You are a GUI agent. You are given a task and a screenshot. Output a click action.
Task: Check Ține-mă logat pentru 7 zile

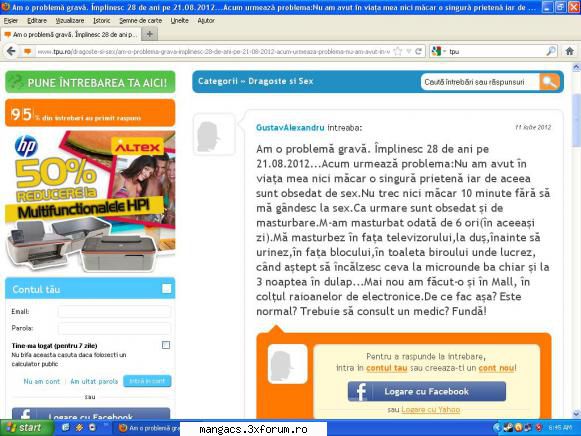[x=166, y=345]
